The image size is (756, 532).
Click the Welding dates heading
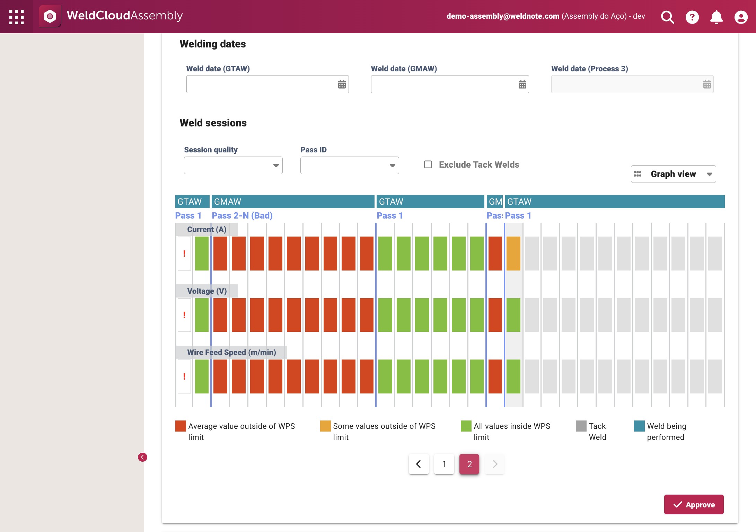213,44
